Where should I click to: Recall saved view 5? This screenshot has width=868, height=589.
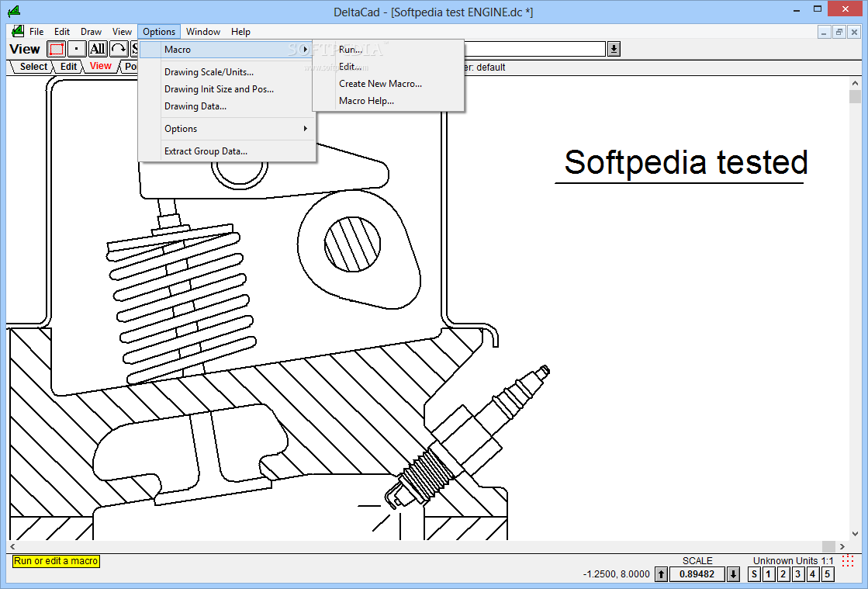click(827, 574)
